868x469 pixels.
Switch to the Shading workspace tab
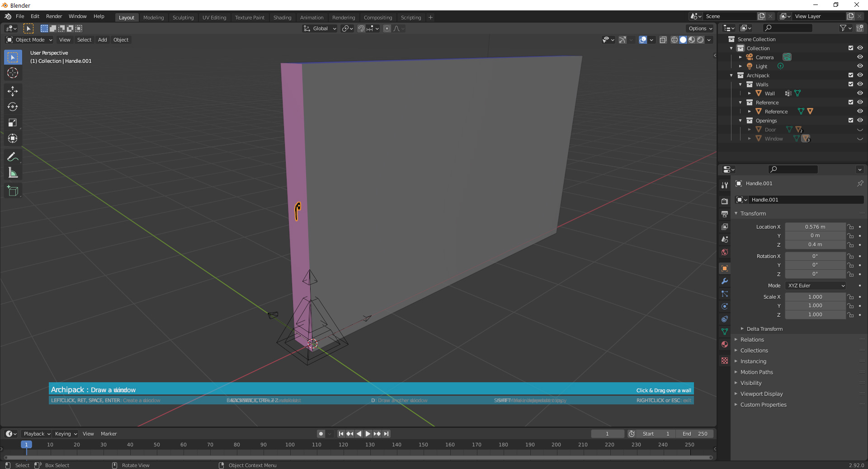282,18
